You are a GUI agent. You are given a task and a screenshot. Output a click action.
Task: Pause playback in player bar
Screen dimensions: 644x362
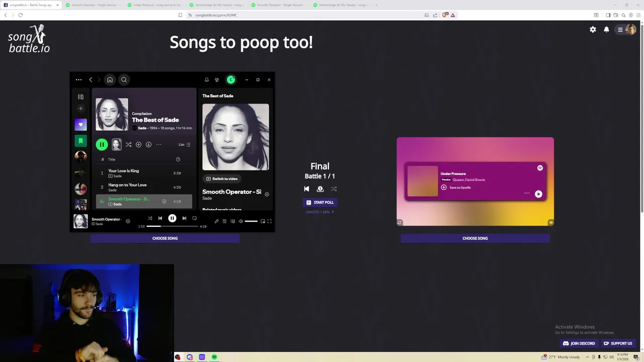172,218
